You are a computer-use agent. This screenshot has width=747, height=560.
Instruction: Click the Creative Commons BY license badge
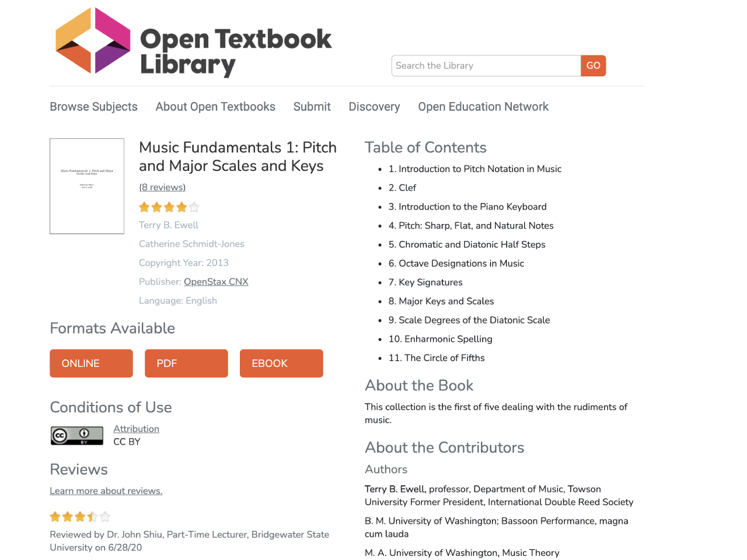tap(77, 435)
